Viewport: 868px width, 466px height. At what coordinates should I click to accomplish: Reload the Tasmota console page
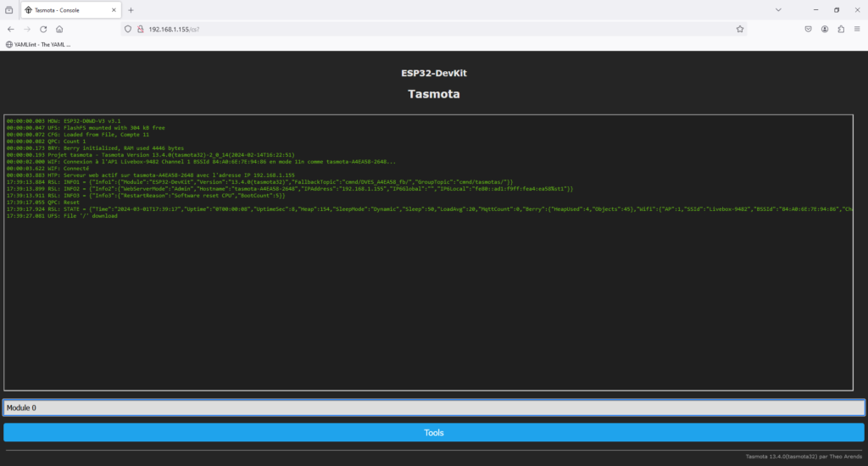pyautogui.click(x=43, y=30)
